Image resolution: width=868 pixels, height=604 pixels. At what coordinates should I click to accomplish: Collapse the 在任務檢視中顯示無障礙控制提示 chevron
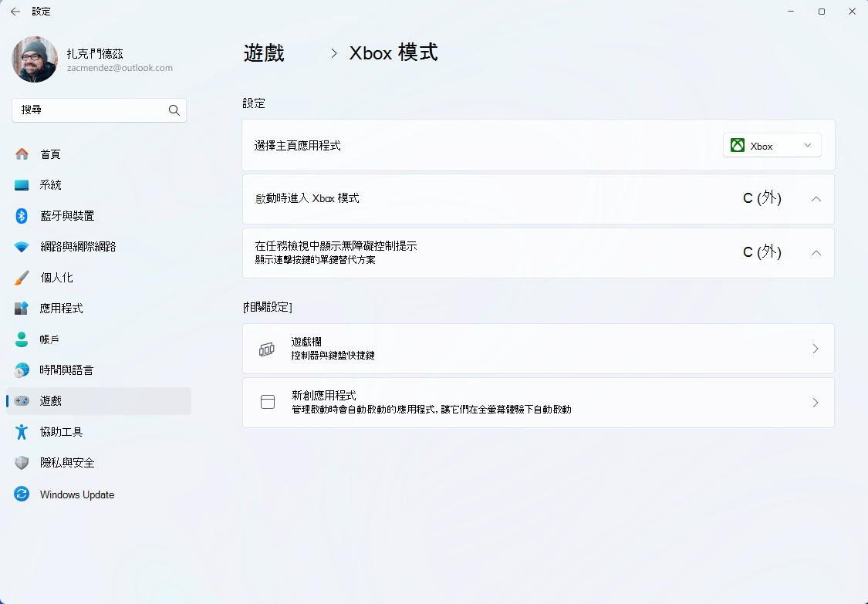click(816, 252)
